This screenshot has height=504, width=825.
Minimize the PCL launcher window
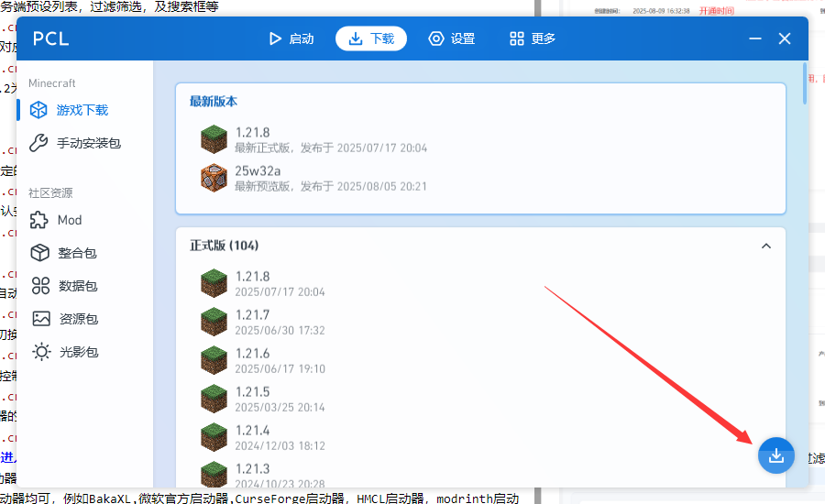754,39
